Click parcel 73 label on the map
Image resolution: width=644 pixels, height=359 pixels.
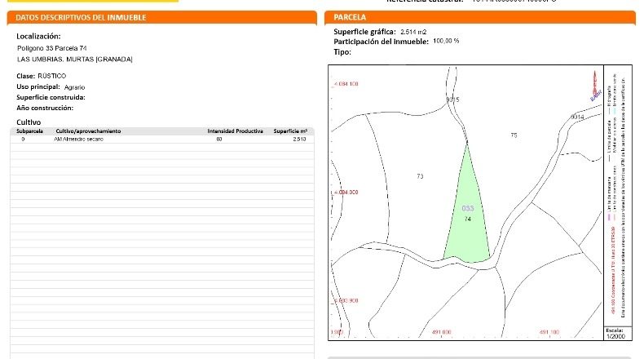click(x=420, y=176)
